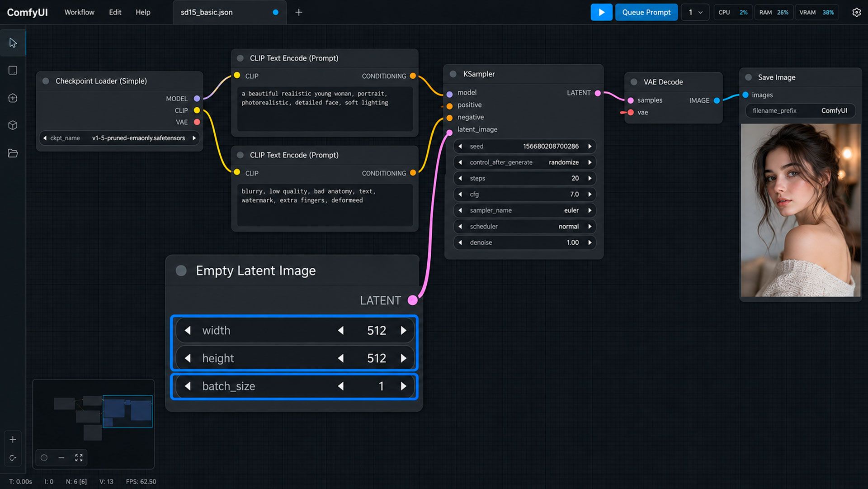Open the Edit menu
The image size is (868, 489).
pos(115,12)
